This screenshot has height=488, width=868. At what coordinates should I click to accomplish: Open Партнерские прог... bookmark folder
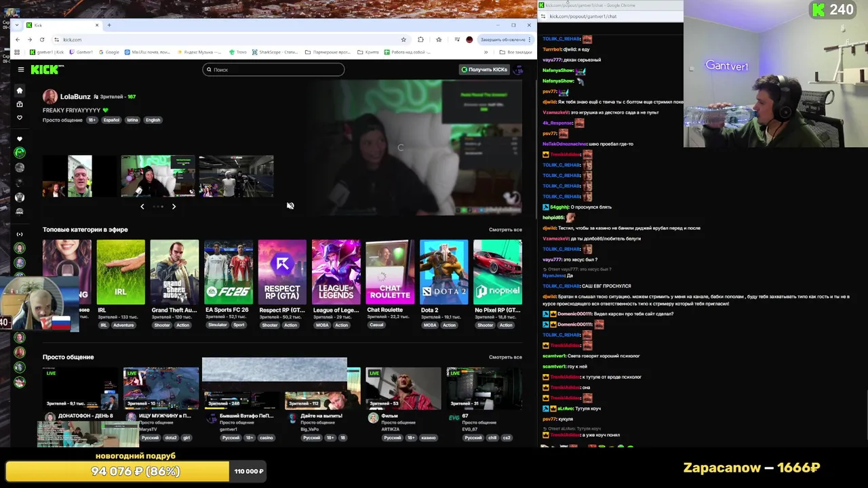pos(328,52)
